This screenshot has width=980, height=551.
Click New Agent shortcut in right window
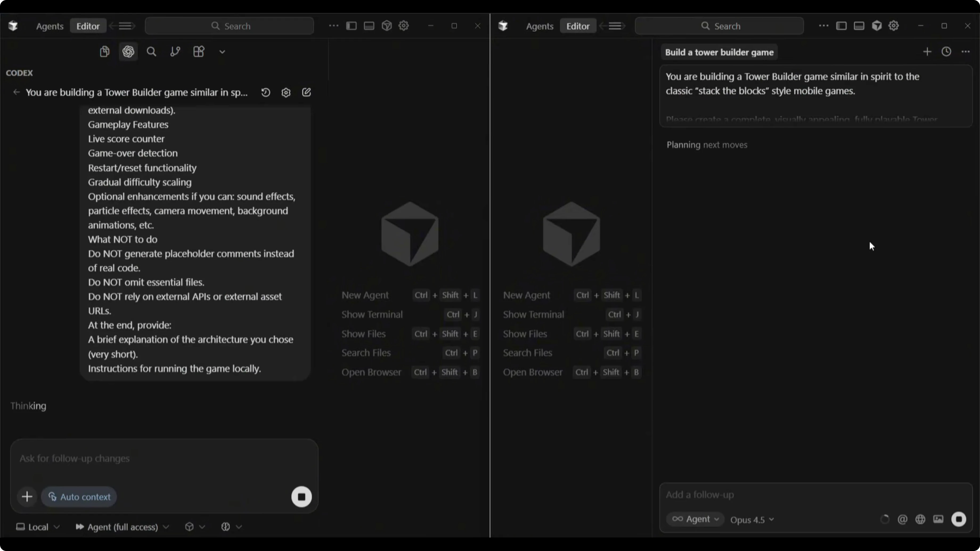coord(526,295)
